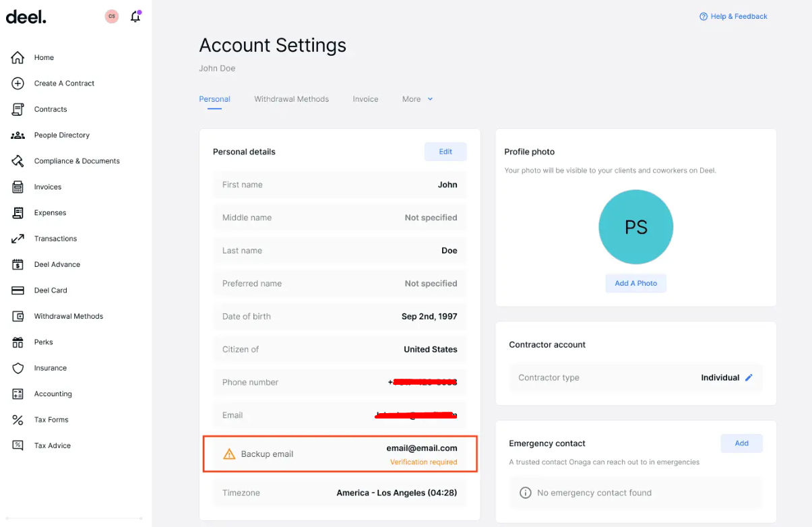
Task: Open the Deel Card icon
Action: (18, 290)
